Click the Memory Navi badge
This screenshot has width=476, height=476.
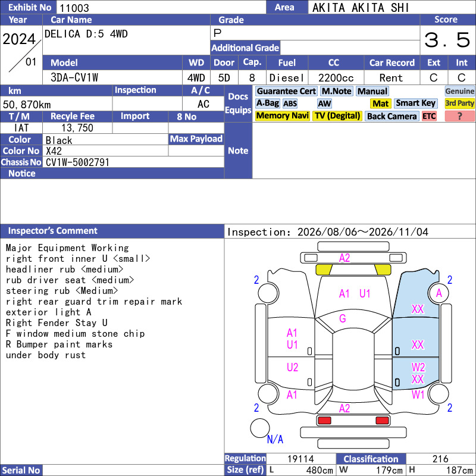point(282,115)
